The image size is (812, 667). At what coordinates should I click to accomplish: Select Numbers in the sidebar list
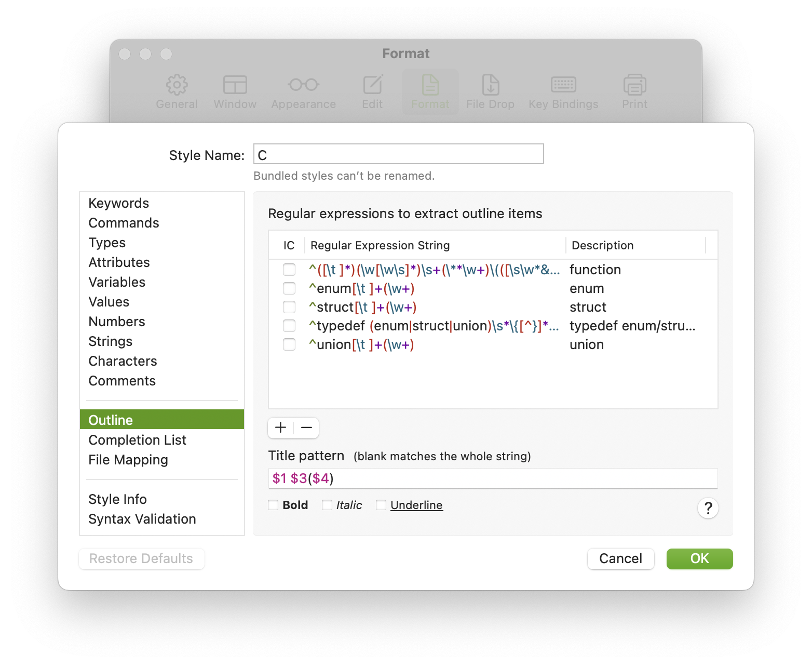pos(162,322)
